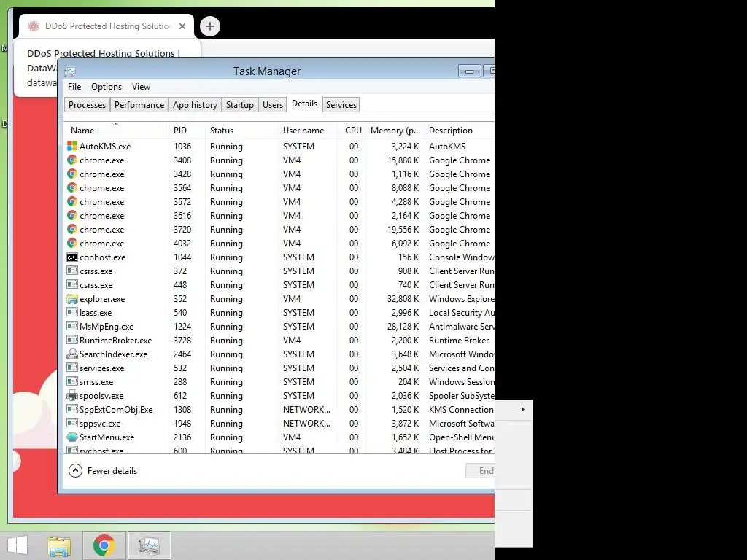Click the spoolsv.exe printer icon
The image size is (747, 560).
click(x=72, y=395)
